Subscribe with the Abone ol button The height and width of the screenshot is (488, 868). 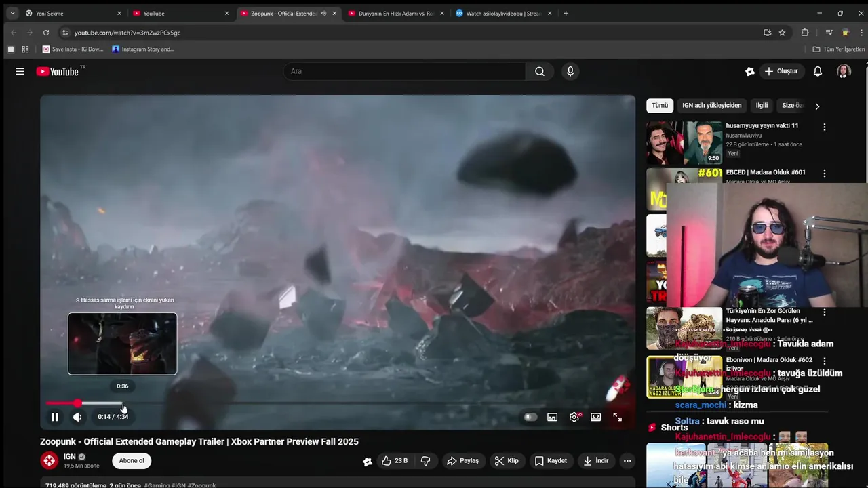tap(132, 461)
